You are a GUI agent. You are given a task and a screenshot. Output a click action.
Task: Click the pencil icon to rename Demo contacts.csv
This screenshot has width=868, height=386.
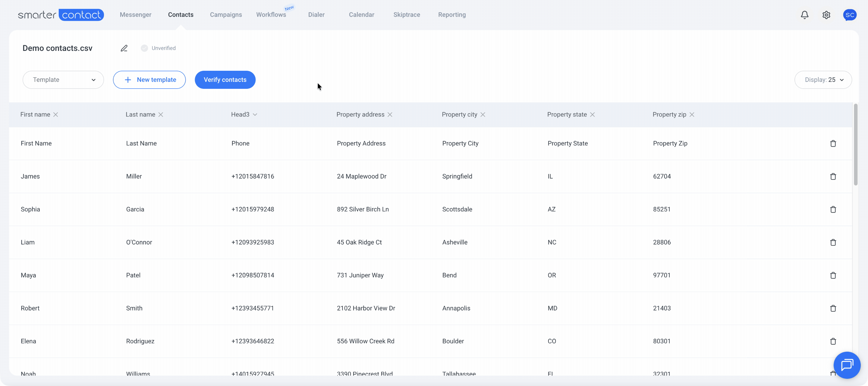124,48
